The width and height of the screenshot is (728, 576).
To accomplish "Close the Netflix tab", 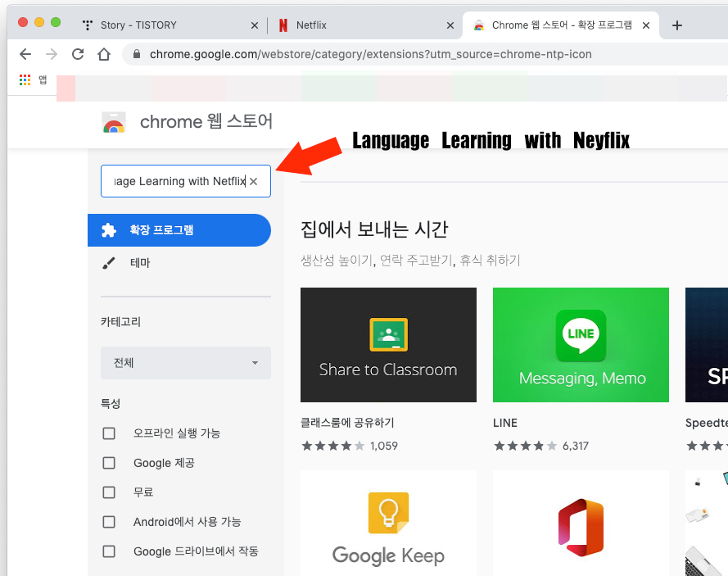I will pyautogui.click(x=450, y=25).
